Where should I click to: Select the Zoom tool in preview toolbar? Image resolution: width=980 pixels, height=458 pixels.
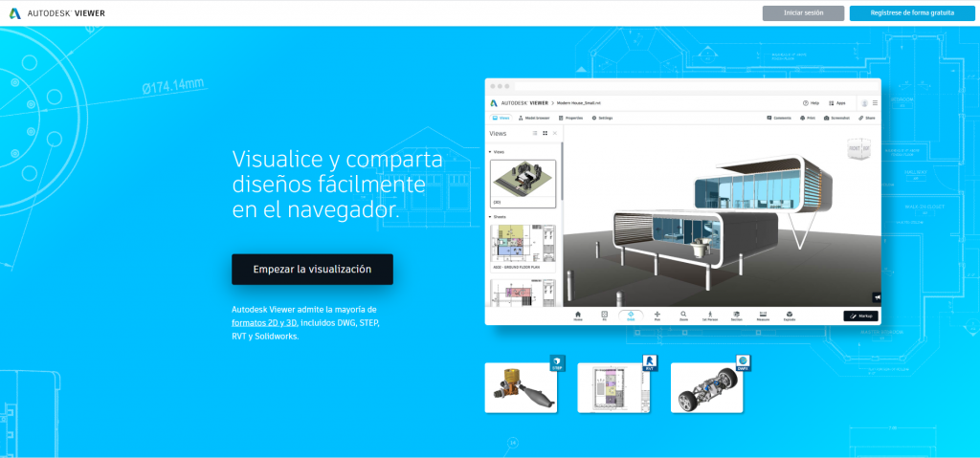click(683, 316)
